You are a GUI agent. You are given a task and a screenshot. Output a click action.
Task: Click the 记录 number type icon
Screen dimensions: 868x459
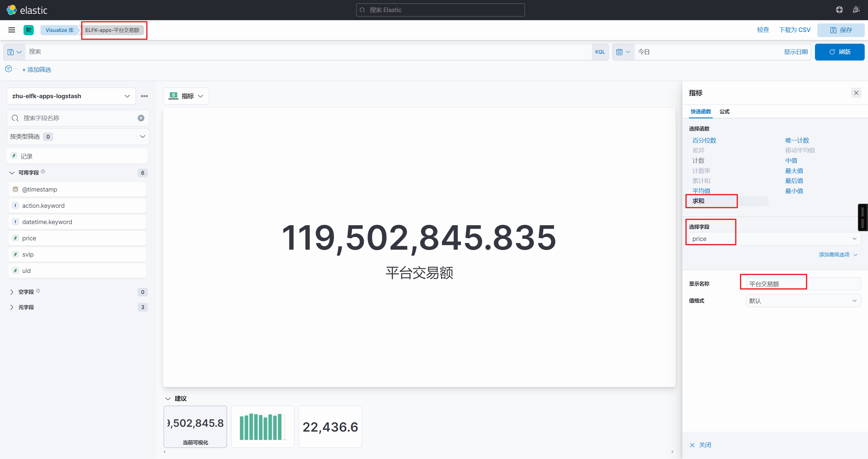pyautogui.click(x=14, y=156)
